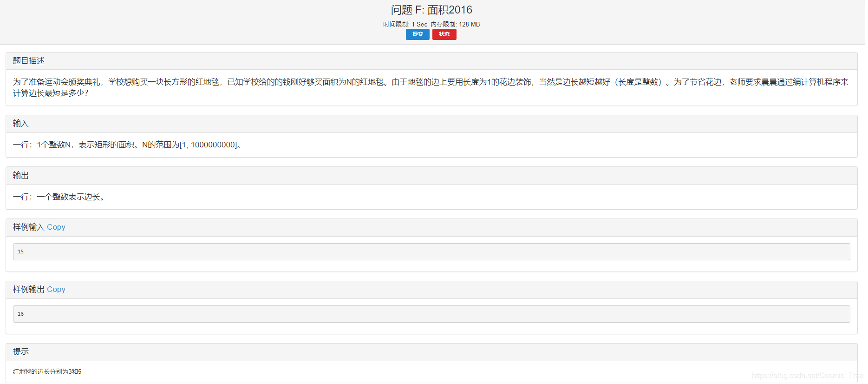Select the sample input box containing 15

[x=431, y=252]
